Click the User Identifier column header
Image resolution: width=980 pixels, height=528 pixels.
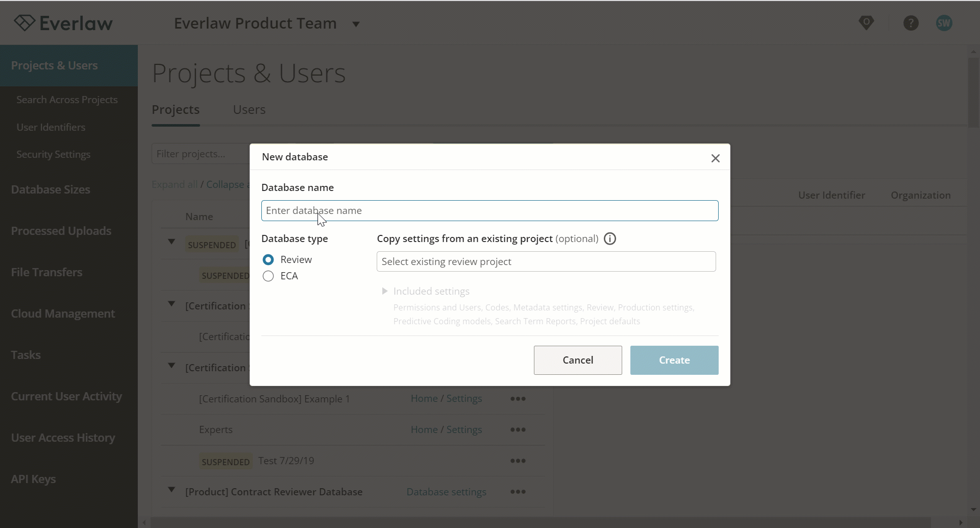pyautogui.click(x=831, y=195)
